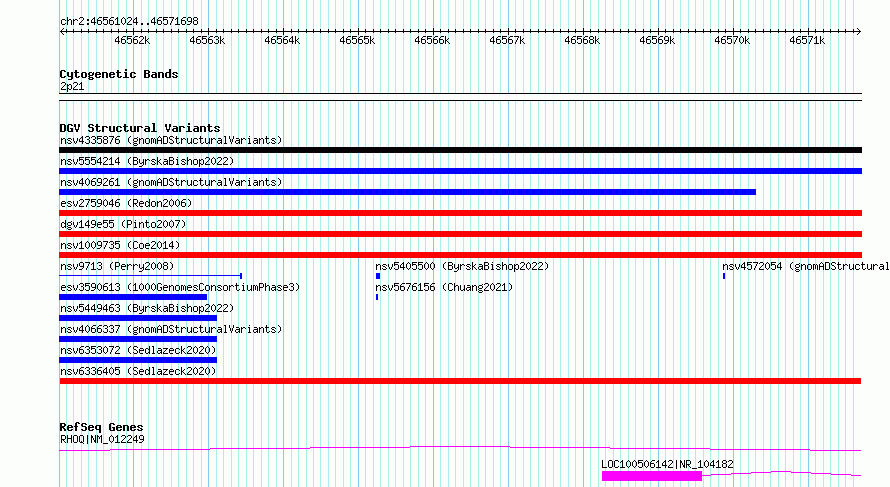Screen dimensions: 890x487
Task: Open variant label esv3590613 (1000GenomesConsortiumPhase3)
Action: pyautogui.click(x=180, y=287)
